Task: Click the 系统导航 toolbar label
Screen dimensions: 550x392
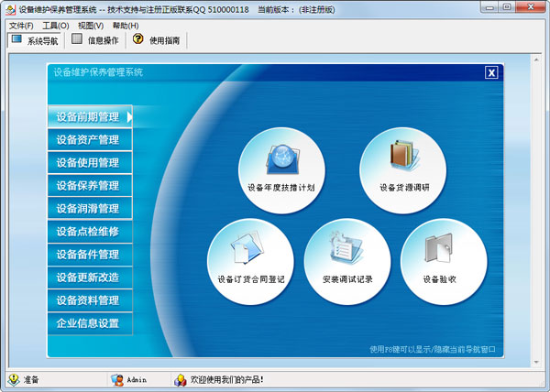Action: tap(42, 41)
